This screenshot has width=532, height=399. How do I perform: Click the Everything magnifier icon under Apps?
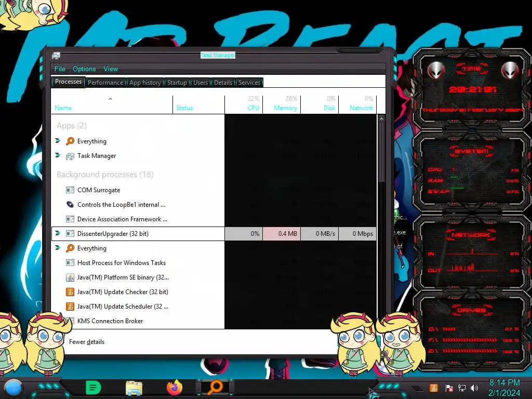click(x=70, y=141)
